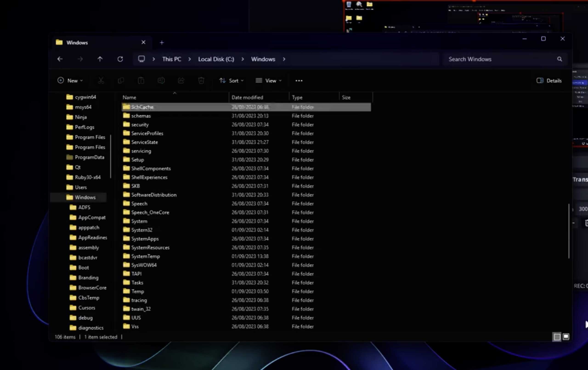Image resolution: width=588 pixels, height=370 pixels.
Task: Toggle the Details pane
Action: click(549, 81)
